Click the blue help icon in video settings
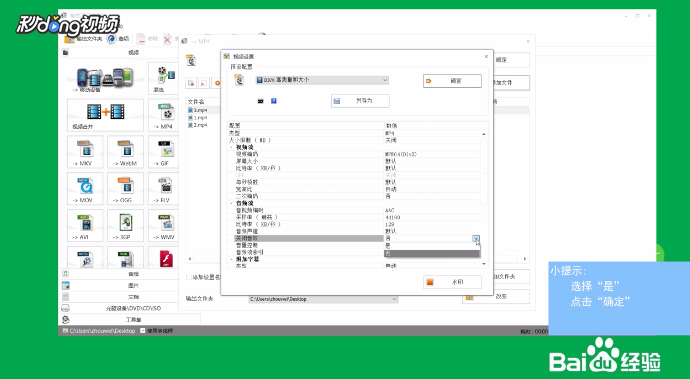The width and height of the screenshot is (690, 379). tap(274, 101)
